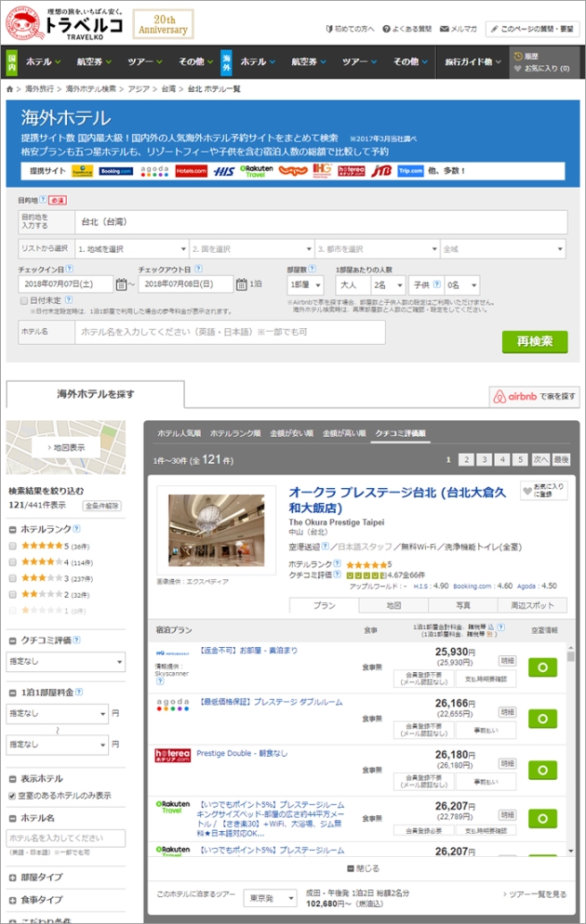
Task: Click the Hotels.com partner logo
Action: point(191,171)
